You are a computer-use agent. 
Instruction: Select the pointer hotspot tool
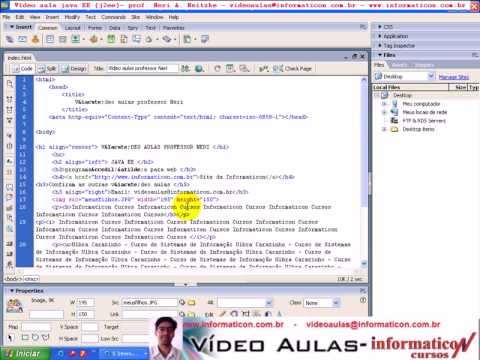click(10, 338)
